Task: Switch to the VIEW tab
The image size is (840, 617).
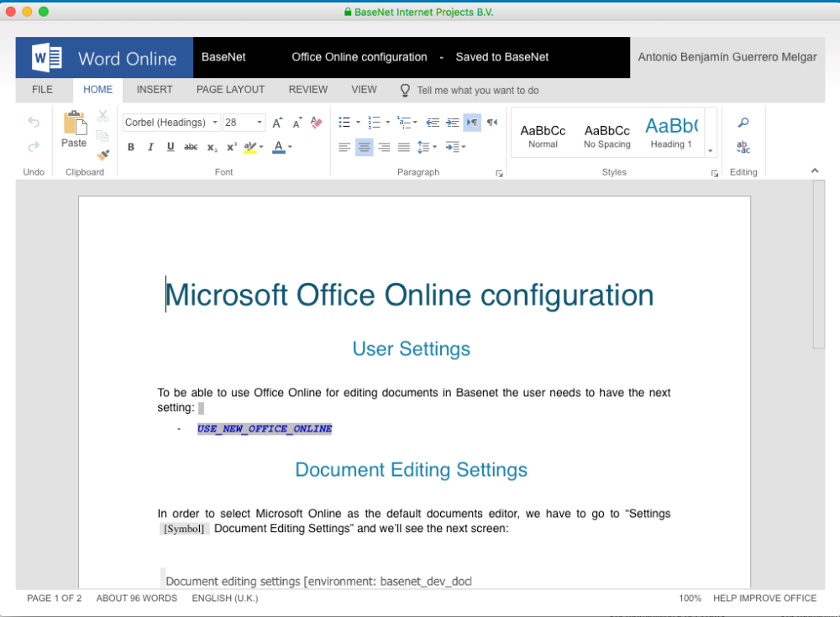Action: [365, 90]
